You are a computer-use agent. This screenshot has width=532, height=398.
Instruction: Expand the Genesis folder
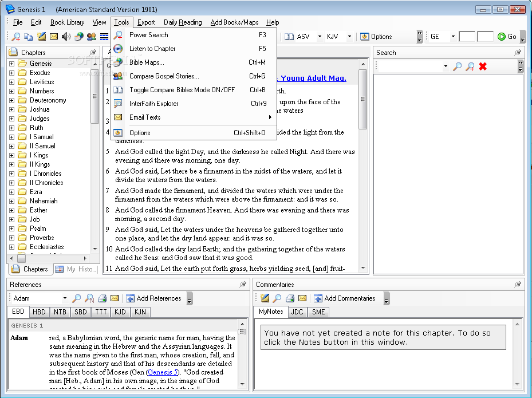tap(11, 64)
